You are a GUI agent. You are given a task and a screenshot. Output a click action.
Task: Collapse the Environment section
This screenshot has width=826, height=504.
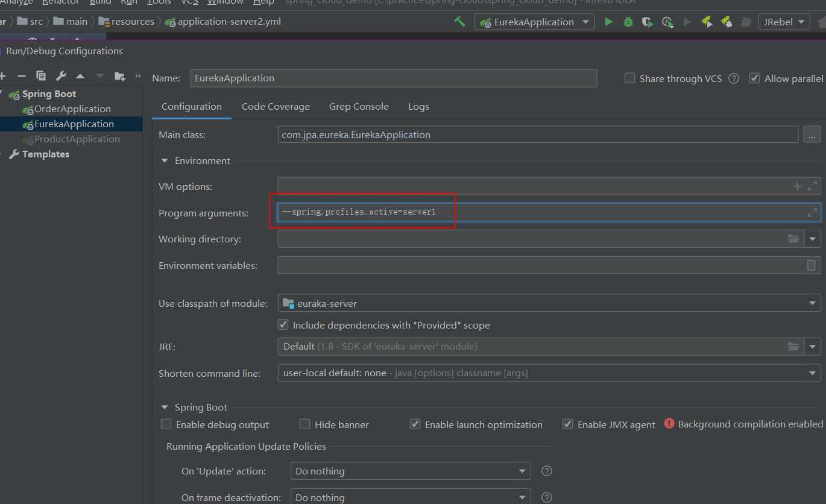165,161
